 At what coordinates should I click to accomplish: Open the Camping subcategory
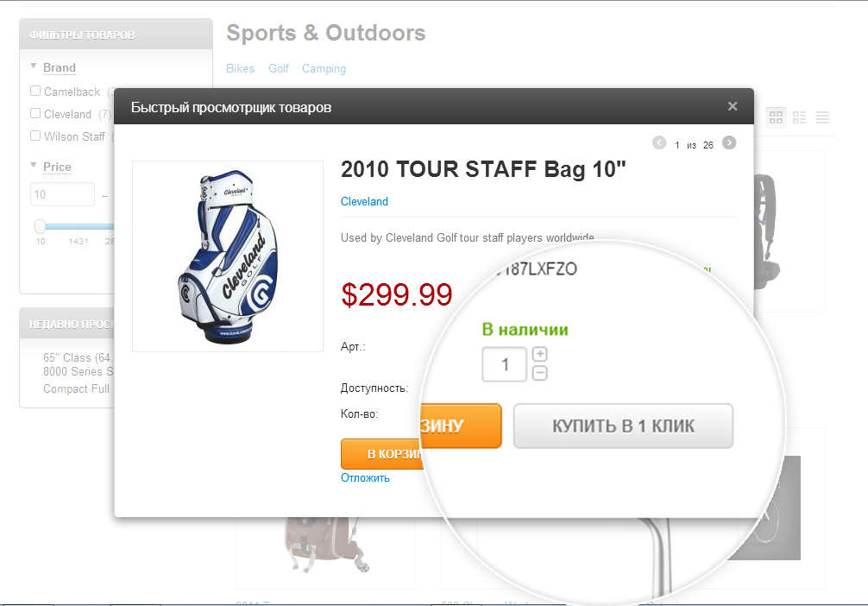tap(324, 68)
